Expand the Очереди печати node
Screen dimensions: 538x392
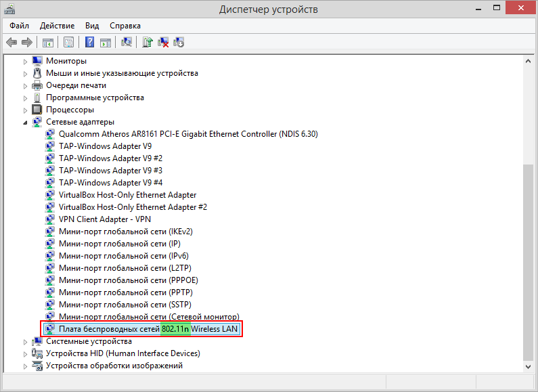[x=25, y=86]
